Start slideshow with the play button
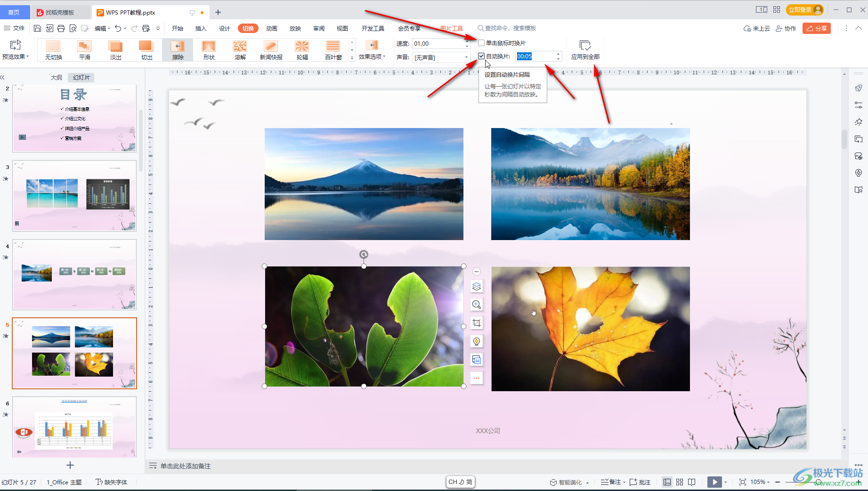 point(714,482)
